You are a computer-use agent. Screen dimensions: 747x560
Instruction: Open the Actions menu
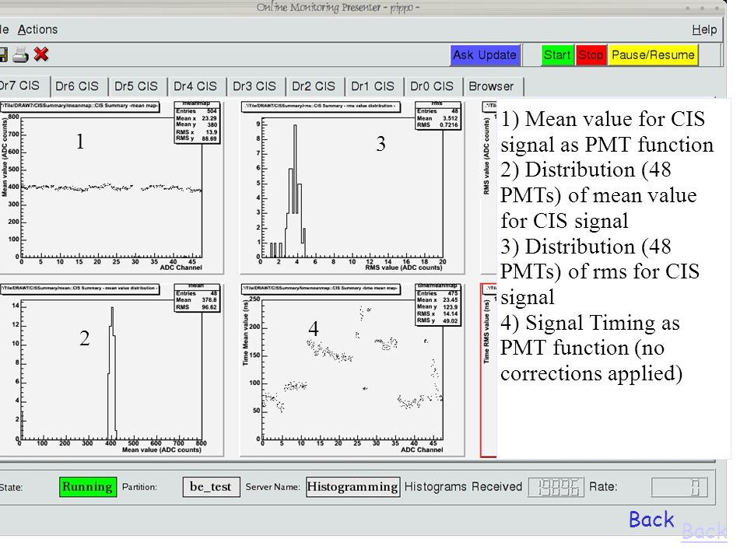tap(37, 30)
